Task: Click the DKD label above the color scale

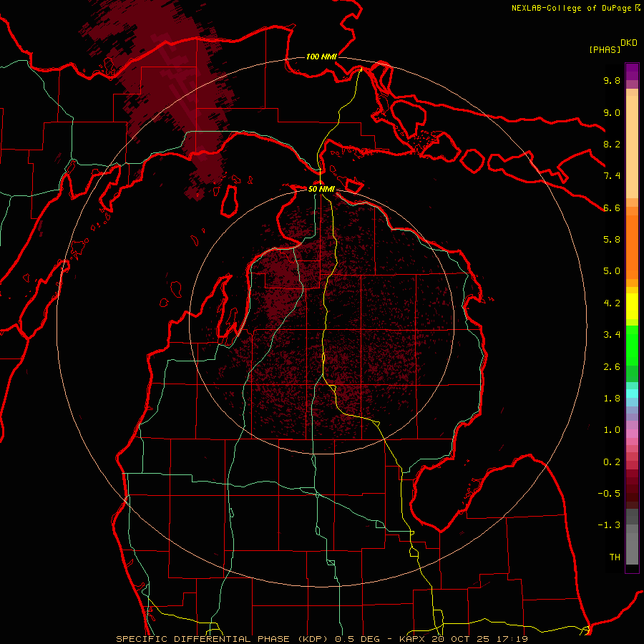Action: tap(629, 43)
